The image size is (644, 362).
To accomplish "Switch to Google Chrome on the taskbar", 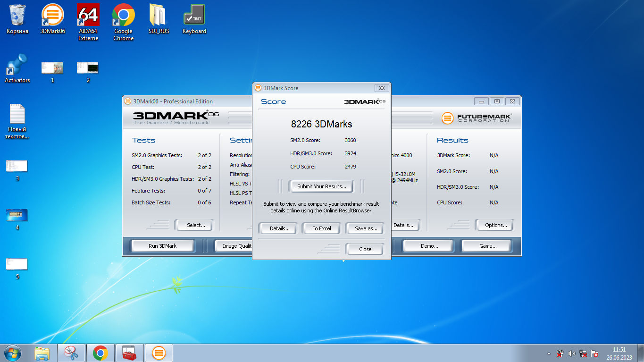I will click(x=100, y=353).
